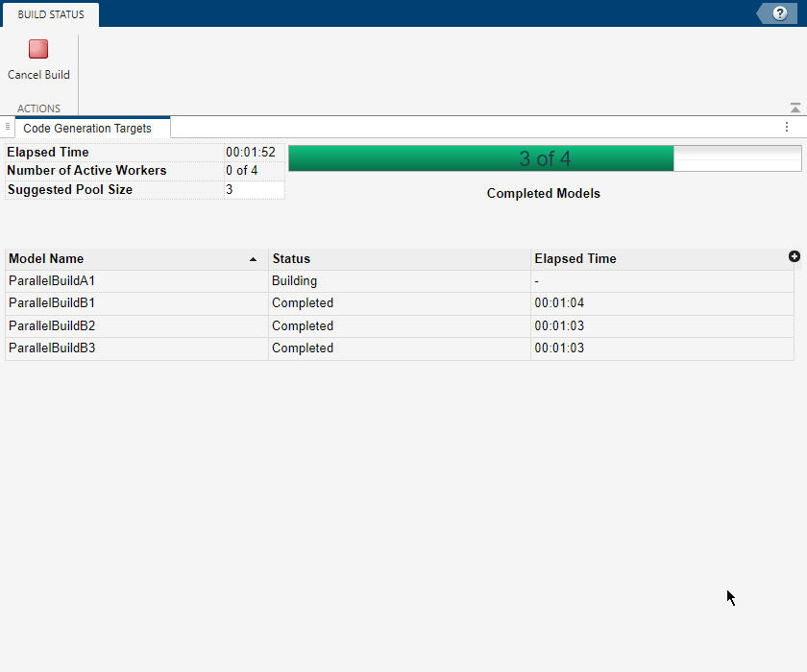Switch to the BUILD STATUS tab
This screenshot has height=672, width=807.
point(50,14)
